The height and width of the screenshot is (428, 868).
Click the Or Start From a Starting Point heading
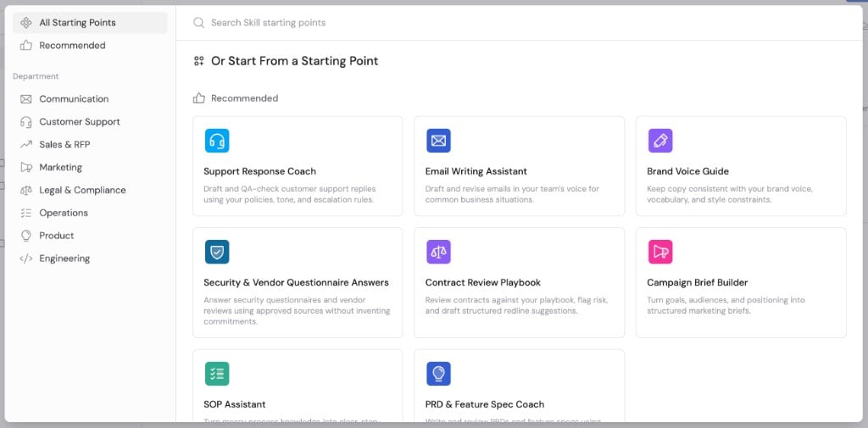pos(294,61)
